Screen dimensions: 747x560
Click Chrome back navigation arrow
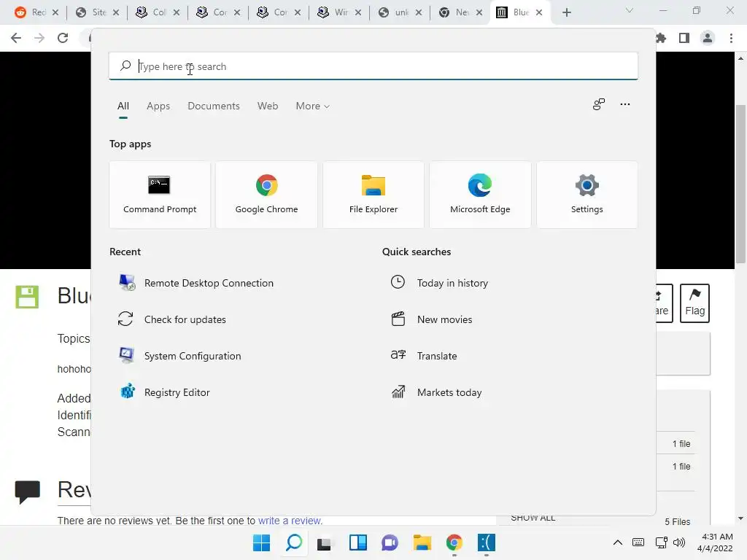coord(16,38)
